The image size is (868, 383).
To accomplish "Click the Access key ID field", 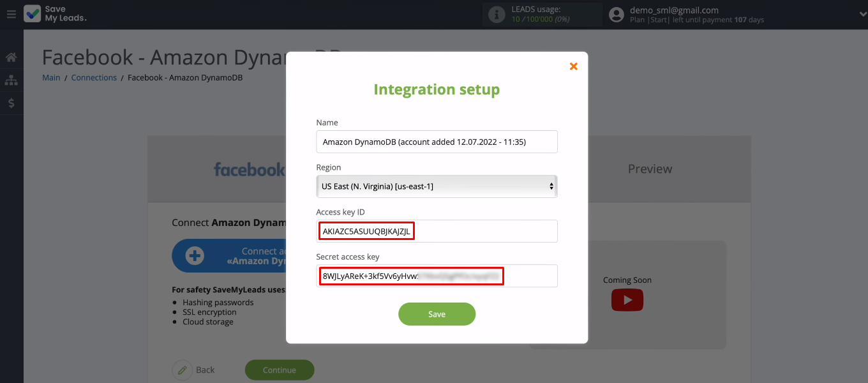I will click(437, 231).
